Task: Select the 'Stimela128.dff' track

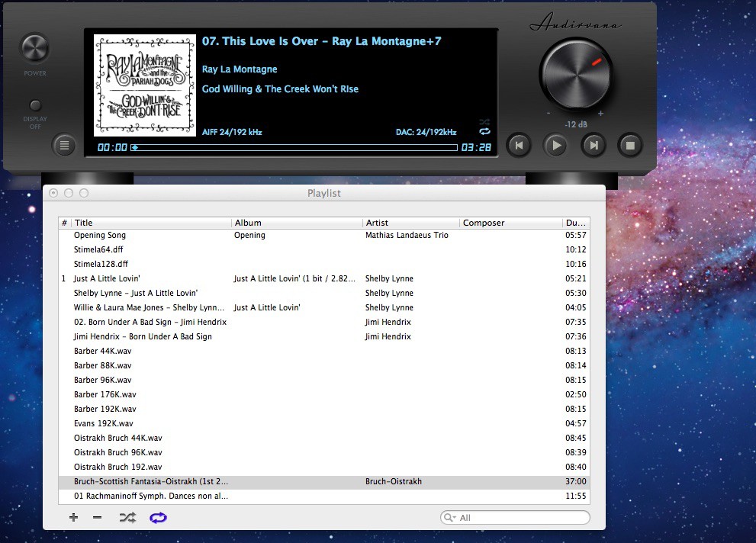Action: (324, 264)
